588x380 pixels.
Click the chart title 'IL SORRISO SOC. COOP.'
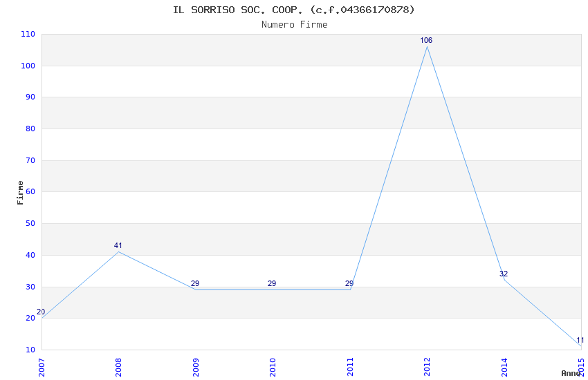click(237, 10)
